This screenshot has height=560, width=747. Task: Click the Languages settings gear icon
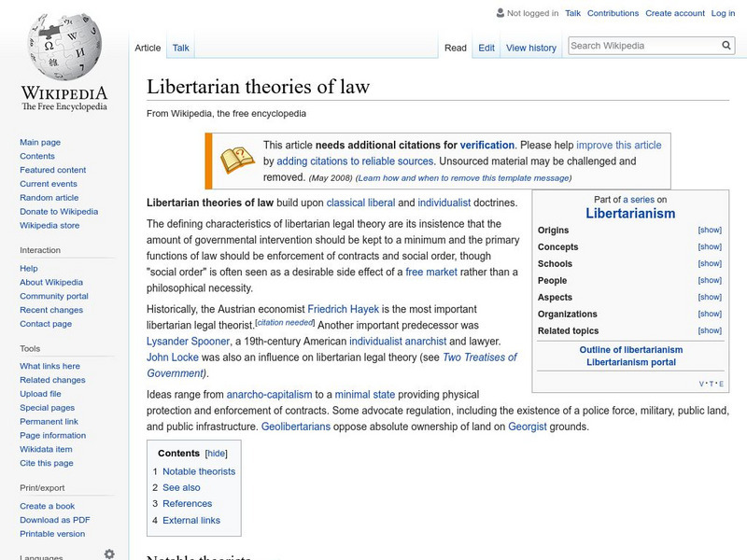coord(109,553)
